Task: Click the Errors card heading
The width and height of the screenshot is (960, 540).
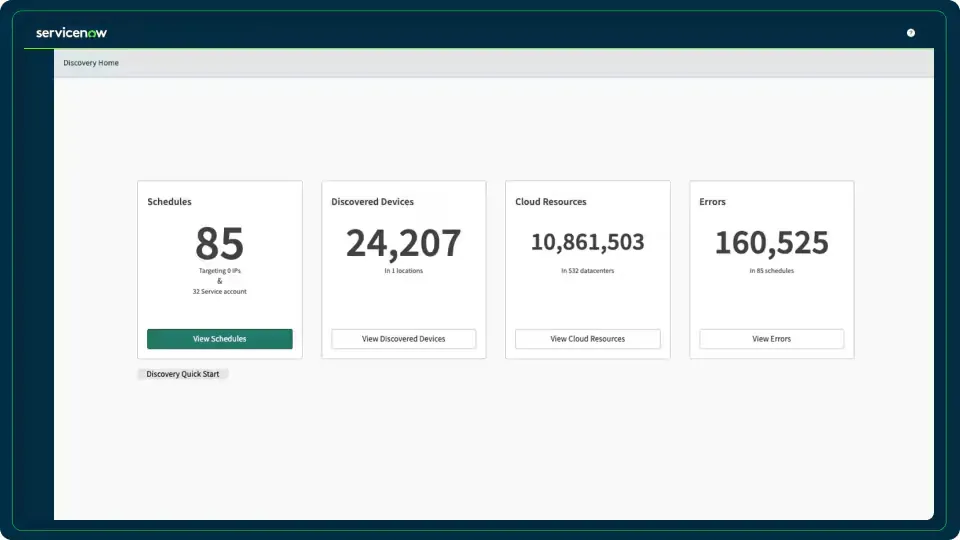Action: (712, 202)
